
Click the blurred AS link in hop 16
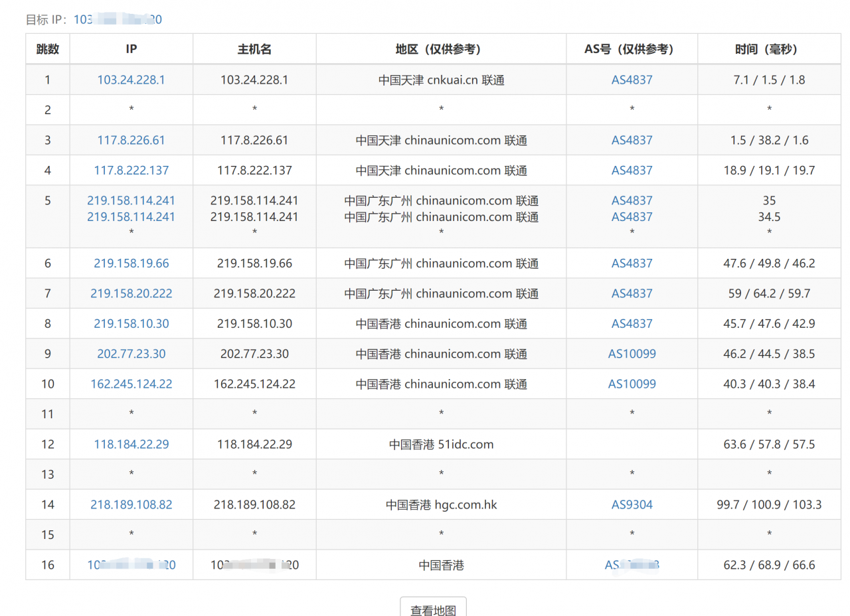[x=632, y=565]
